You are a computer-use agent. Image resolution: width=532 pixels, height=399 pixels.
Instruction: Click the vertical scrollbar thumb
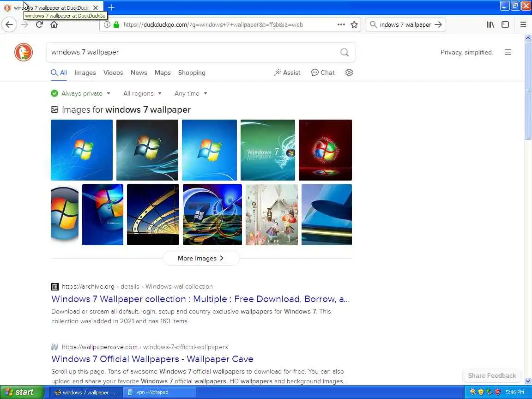pyautogui.click(x=528, y=91)
